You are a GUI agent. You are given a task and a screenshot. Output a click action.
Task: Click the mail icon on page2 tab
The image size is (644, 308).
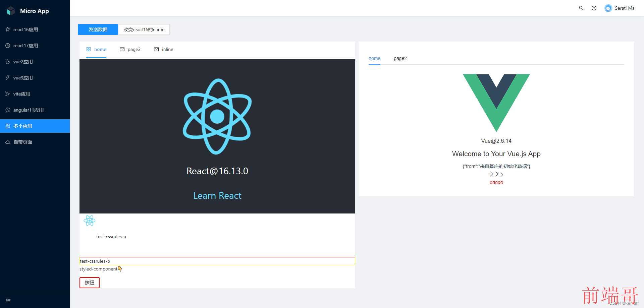tap(122, 49)
